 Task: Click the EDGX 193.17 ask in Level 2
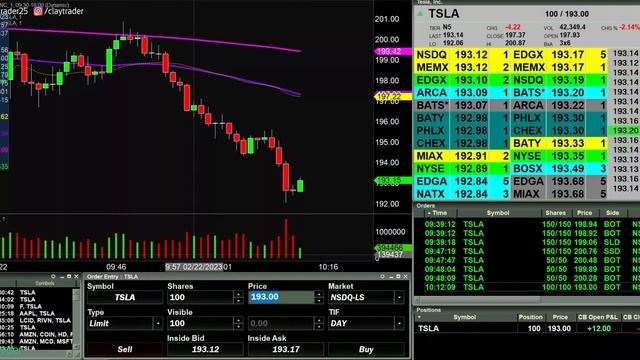(559, 55)
